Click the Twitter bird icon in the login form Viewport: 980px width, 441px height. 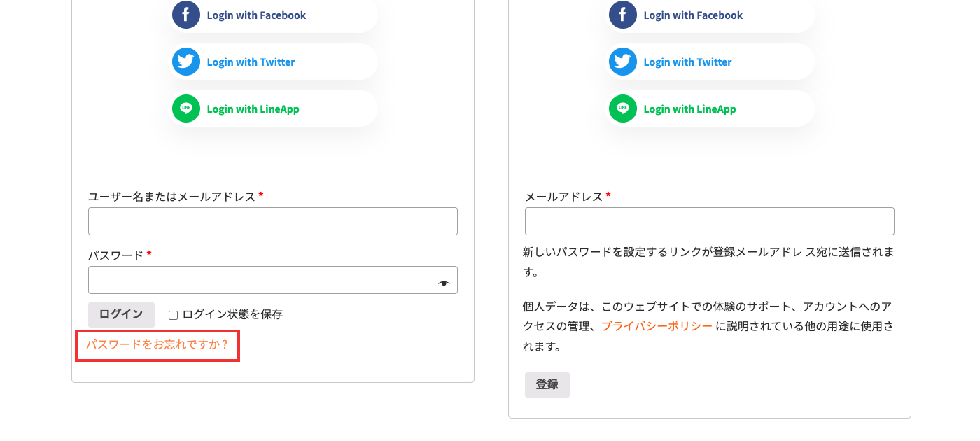pyautogui.click(x=186, y=62)
